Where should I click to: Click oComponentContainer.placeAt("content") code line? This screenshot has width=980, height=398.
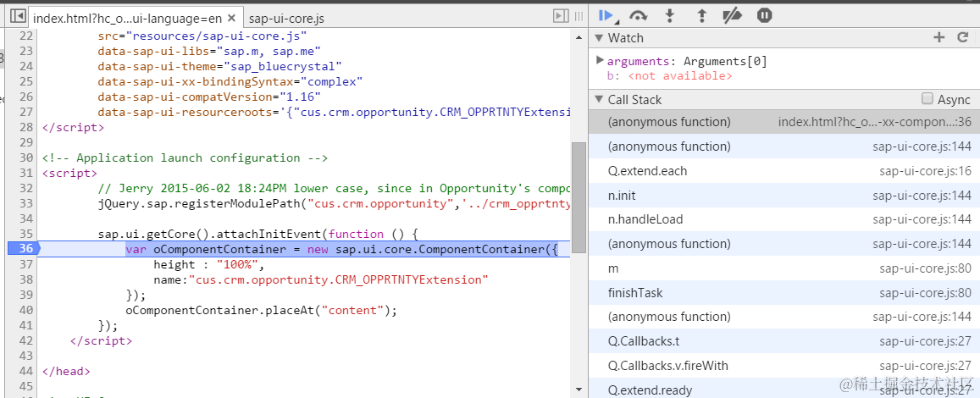[x=261, y=310]
